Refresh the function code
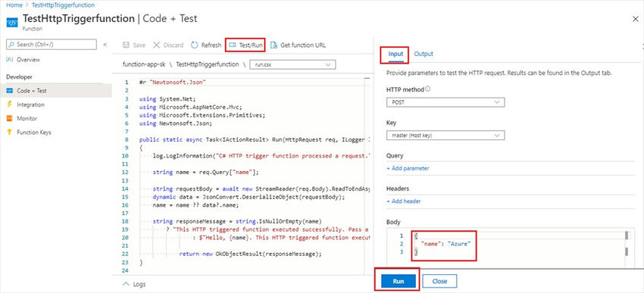This screenshot has height=293, width=644. (206, 45)
